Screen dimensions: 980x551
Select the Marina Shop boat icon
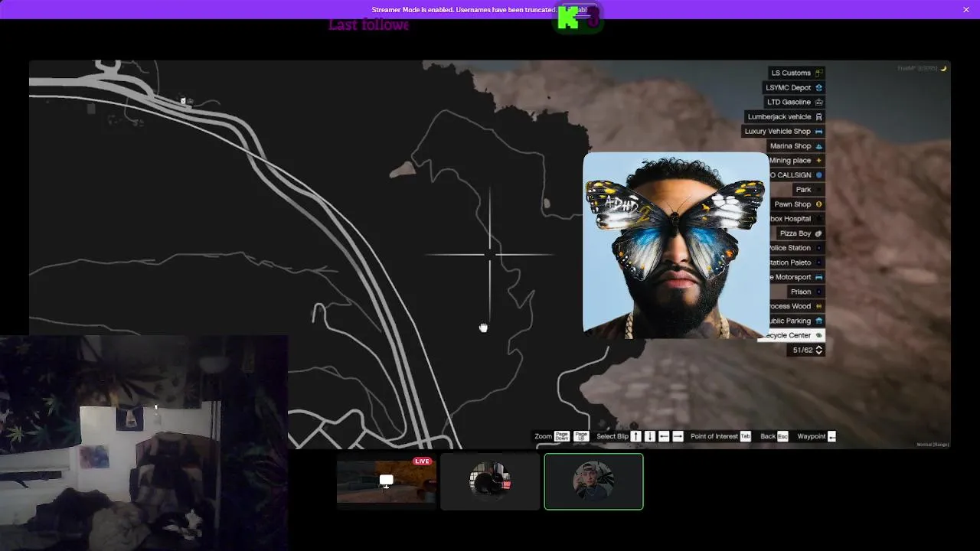point(818,146)
